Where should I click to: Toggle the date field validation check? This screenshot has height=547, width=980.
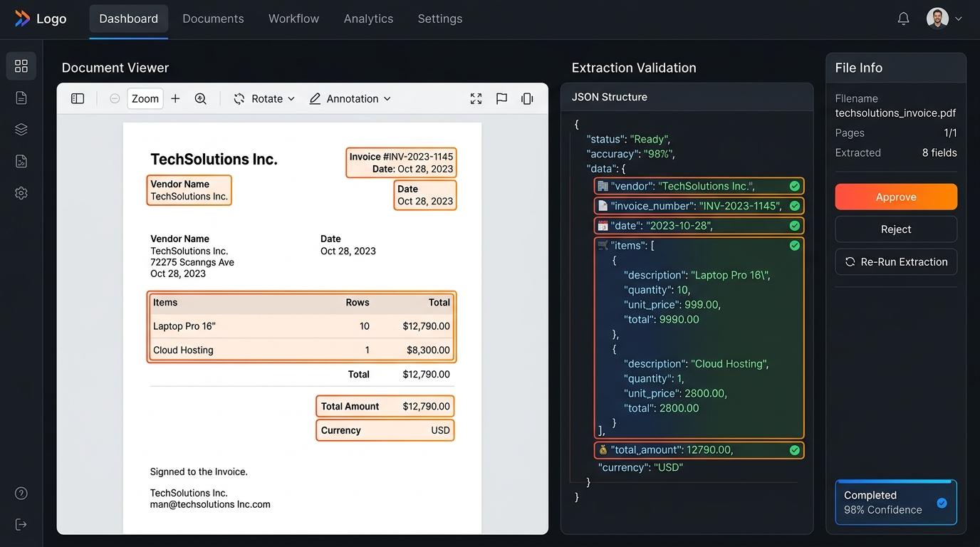tap(794, 226)
